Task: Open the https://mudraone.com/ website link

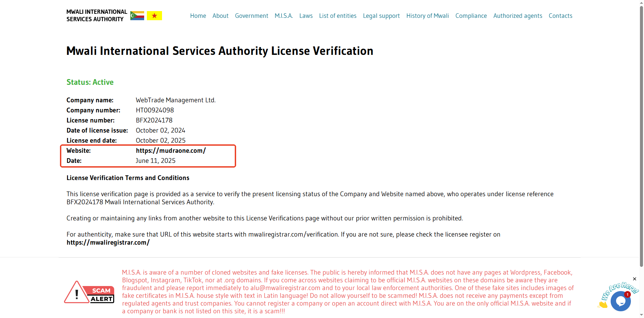Action: [171, 151]
